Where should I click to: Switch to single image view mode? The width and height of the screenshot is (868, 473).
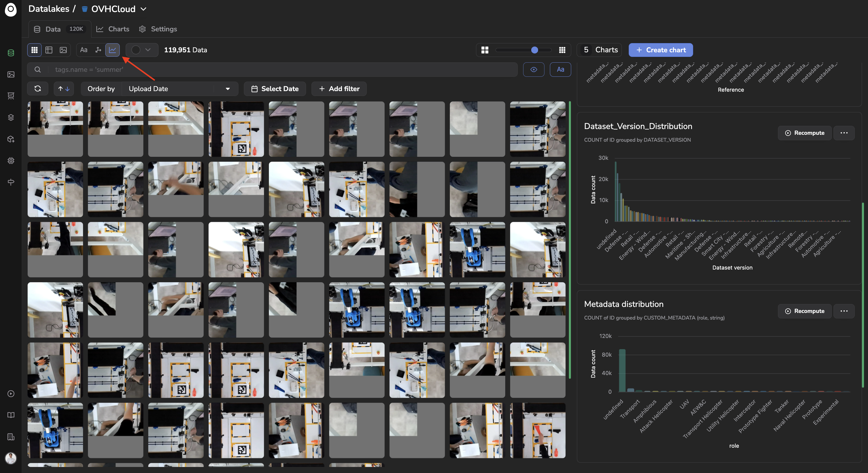(63, 50)
